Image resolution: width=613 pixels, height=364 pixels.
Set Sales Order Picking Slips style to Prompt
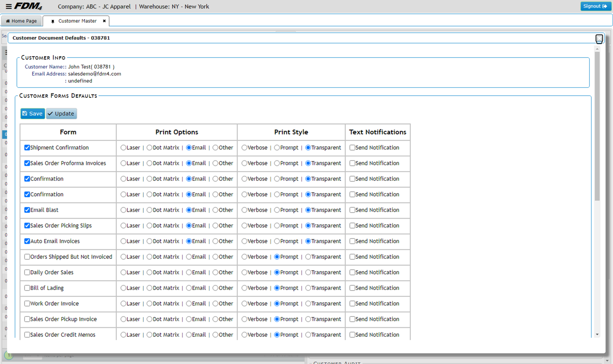277,226
